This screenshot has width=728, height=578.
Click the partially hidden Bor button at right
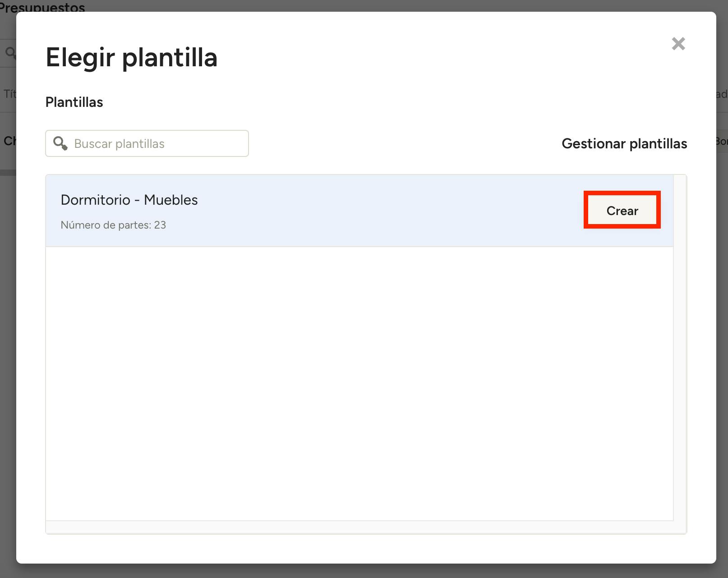[x=722, y=141]
